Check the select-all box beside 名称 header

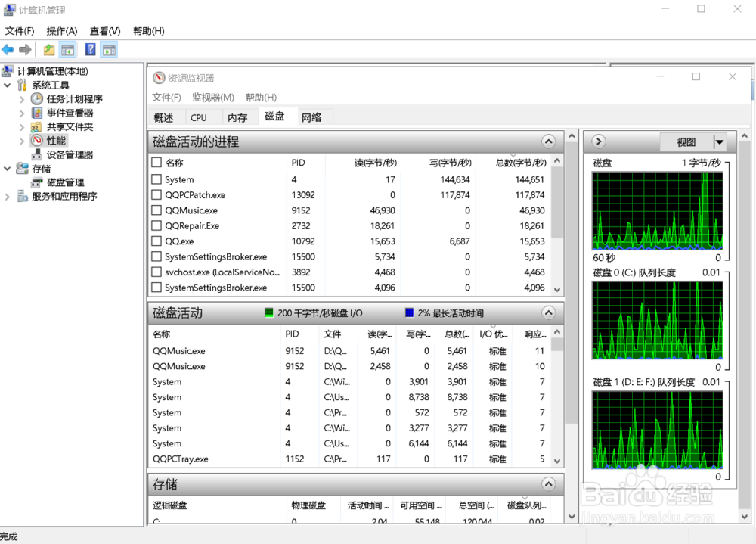tap(156, 162)
